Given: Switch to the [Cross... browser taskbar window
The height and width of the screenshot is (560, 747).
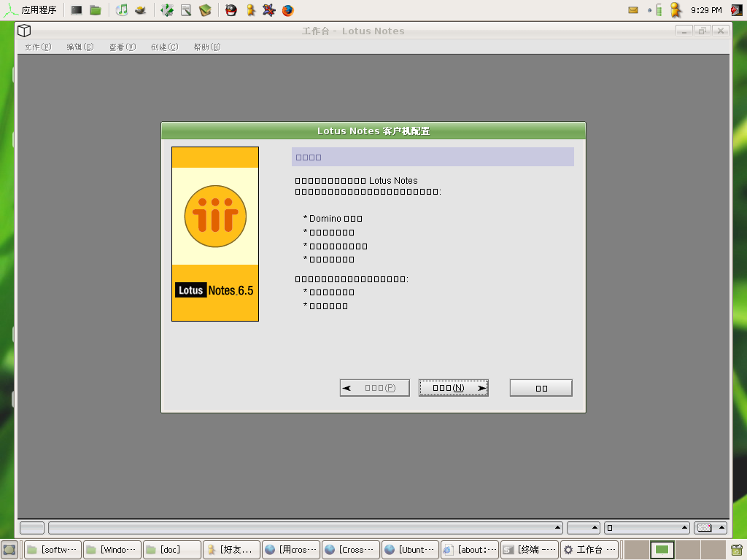Looking at the screenshot, I should (351, 550).
